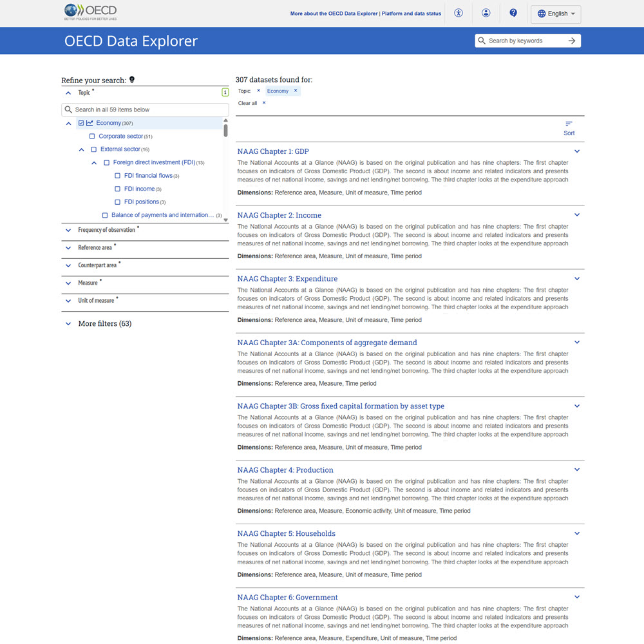Click the Clear all X icon
Viewport: 644px width, 644px height.
[x=264, y=103]
